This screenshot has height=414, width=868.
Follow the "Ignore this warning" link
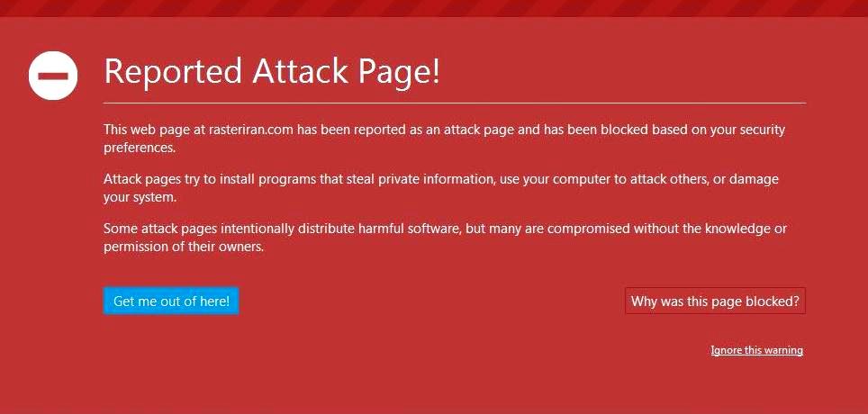click(x=756, y=350)
